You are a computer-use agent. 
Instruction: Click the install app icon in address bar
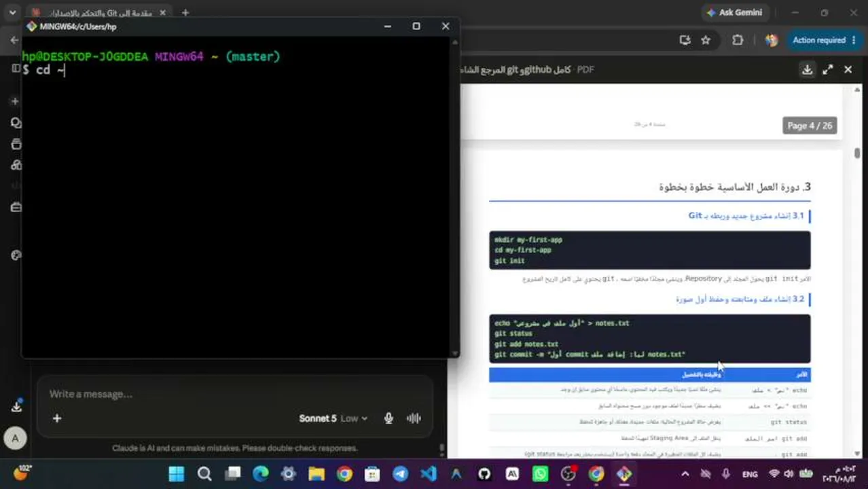[685, 40]
